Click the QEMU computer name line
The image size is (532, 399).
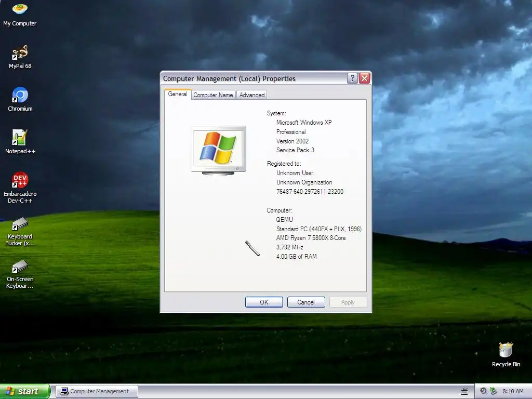(x=284, y=220)
